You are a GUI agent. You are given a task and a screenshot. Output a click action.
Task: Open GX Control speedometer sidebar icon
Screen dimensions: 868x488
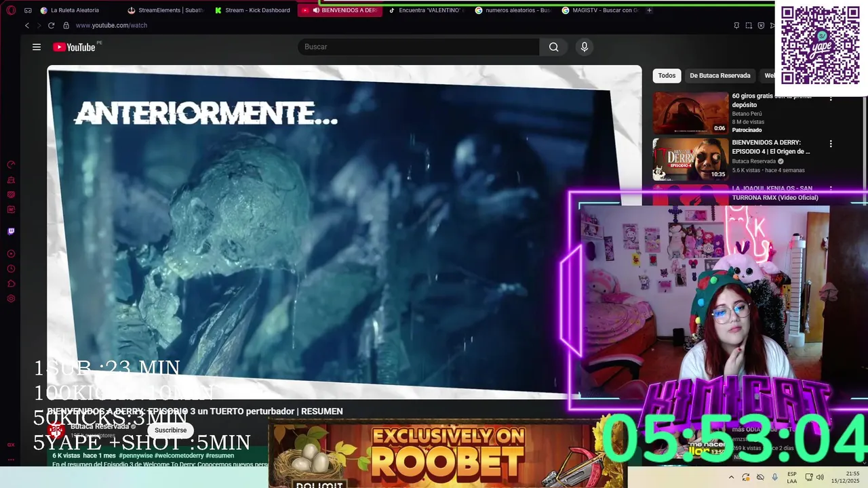tap(11, 165)
